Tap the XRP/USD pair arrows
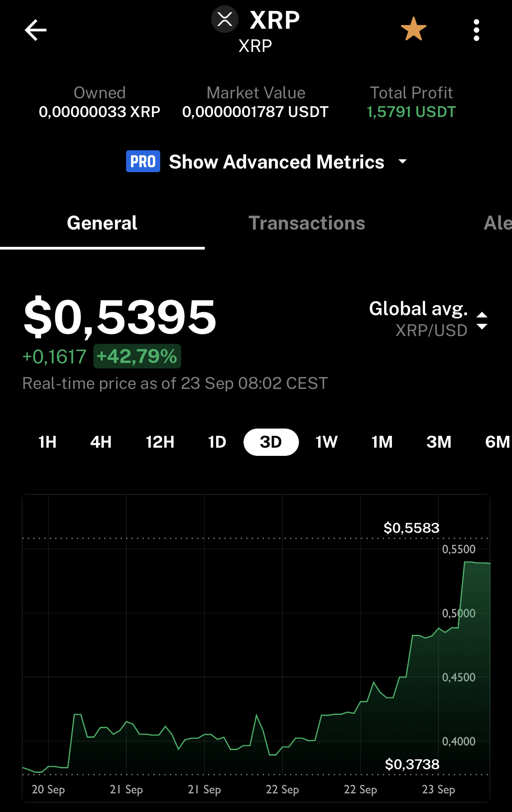This screenshot has height=812, width=512. tap(482, 321)
